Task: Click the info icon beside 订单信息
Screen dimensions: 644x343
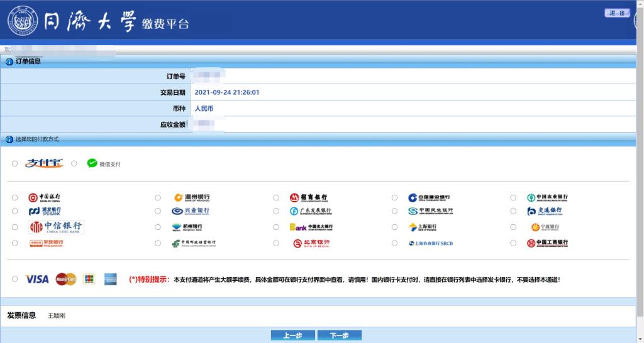Action: [x=9, y=62]
